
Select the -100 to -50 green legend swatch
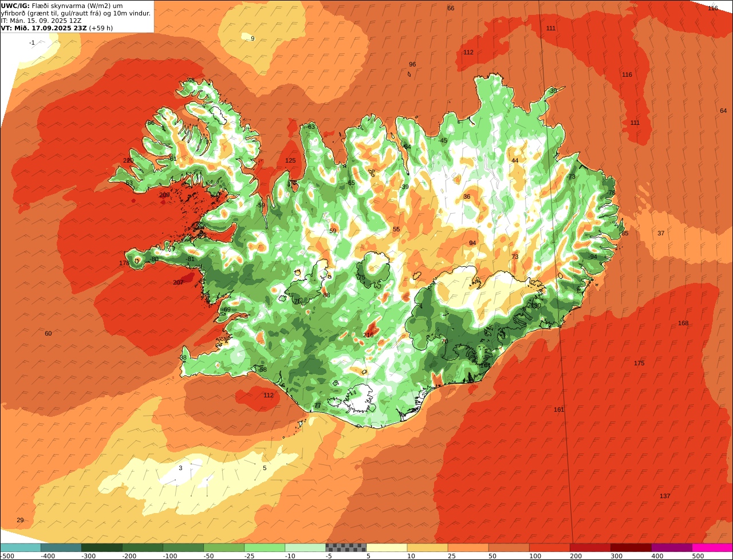183,547
